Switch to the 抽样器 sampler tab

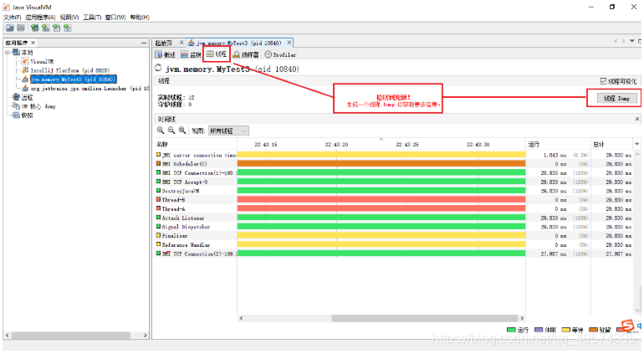click(246, 54)
